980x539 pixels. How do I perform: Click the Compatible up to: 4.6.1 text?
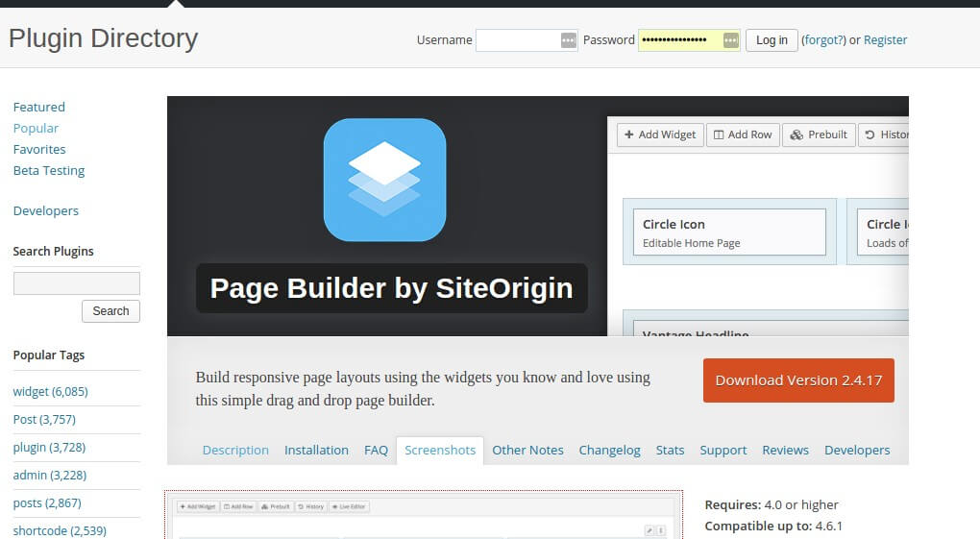pyautogui.click(x=773, y=526)
